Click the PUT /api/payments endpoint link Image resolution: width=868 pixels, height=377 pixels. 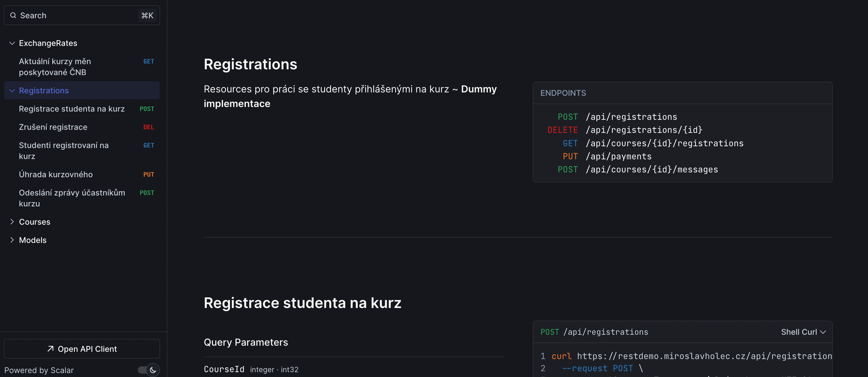[x=607, y=156]
